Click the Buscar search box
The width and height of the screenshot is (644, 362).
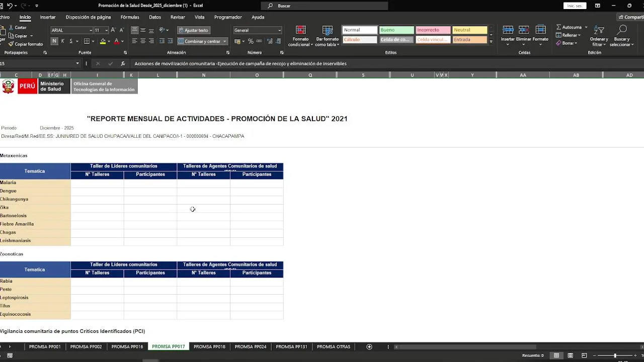tap(325, 6)
